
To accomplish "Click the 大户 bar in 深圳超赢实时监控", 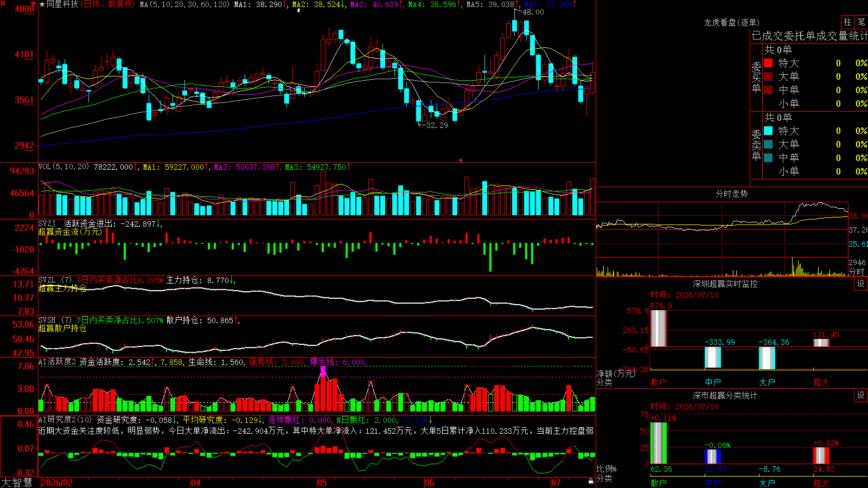I will click(767, 358).
